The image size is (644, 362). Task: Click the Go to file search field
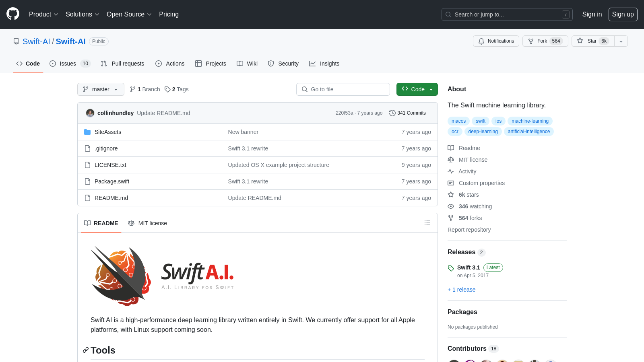[343, 89]
